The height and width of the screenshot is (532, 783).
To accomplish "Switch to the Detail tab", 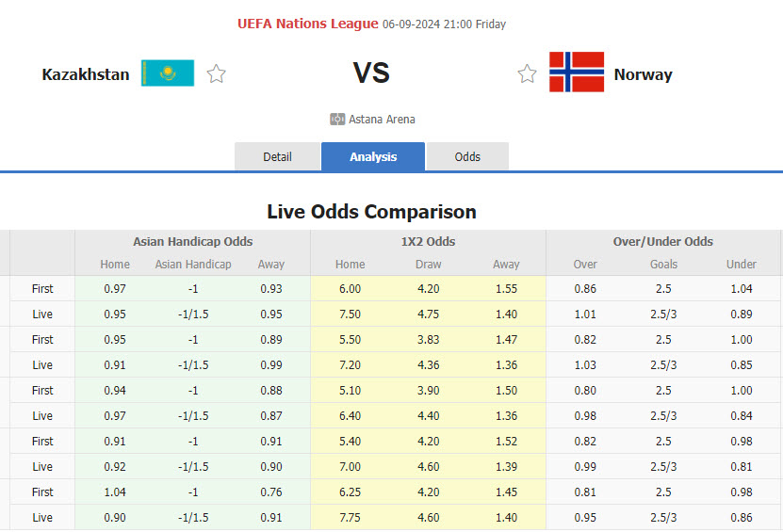I will click(277, 157).
